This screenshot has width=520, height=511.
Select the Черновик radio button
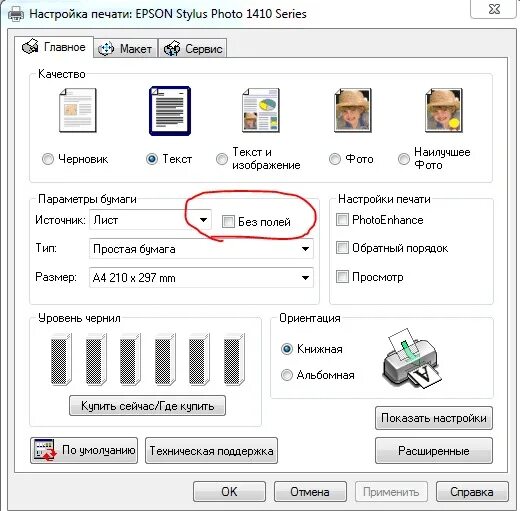pos(48,159)
